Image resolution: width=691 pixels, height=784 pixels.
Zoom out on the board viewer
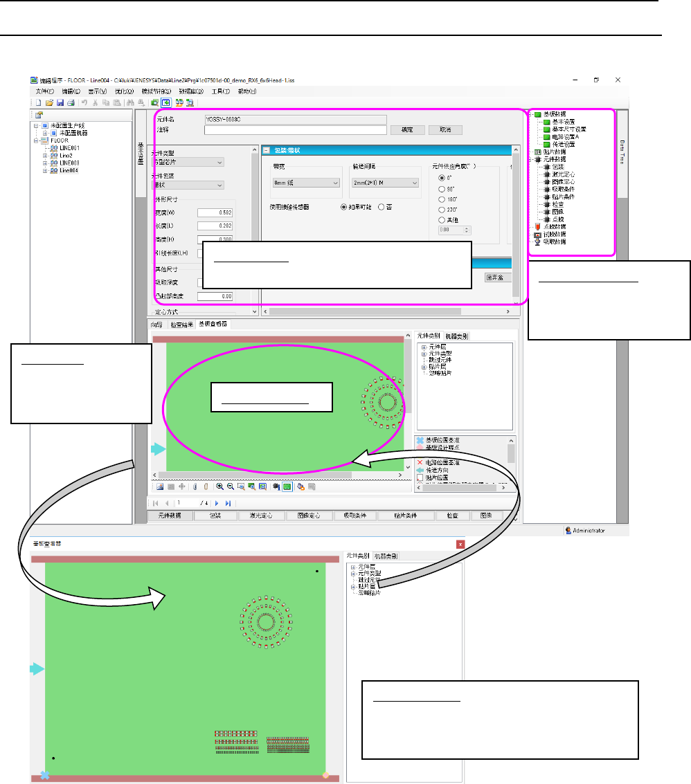click(230, 486)
